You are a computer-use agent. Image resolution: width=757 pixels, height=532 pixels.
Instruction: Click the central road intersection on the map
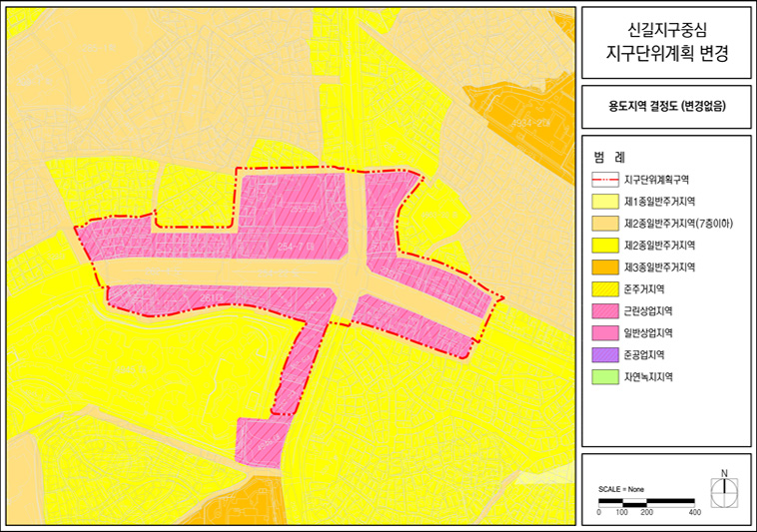coord(354,280)
